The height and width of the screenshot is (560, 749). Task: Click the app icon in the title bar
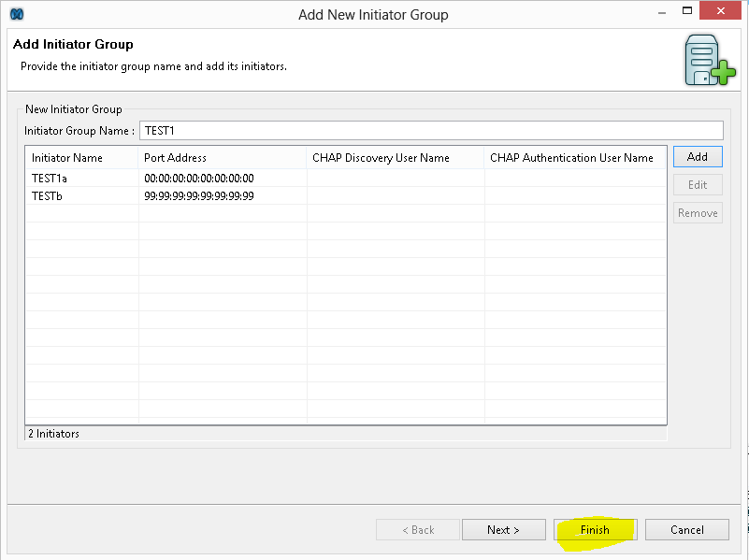(x=16, y=14)
